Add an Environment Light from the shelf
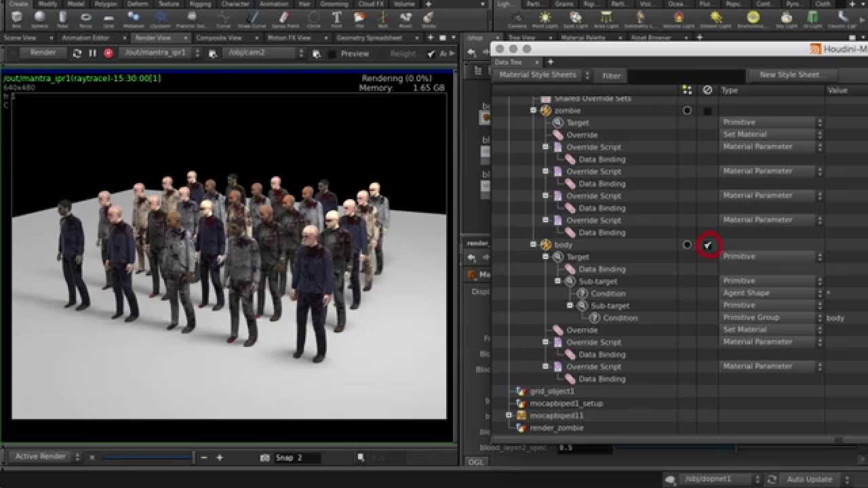The height and width of the screenshot is (488, 868). (753, 19)
